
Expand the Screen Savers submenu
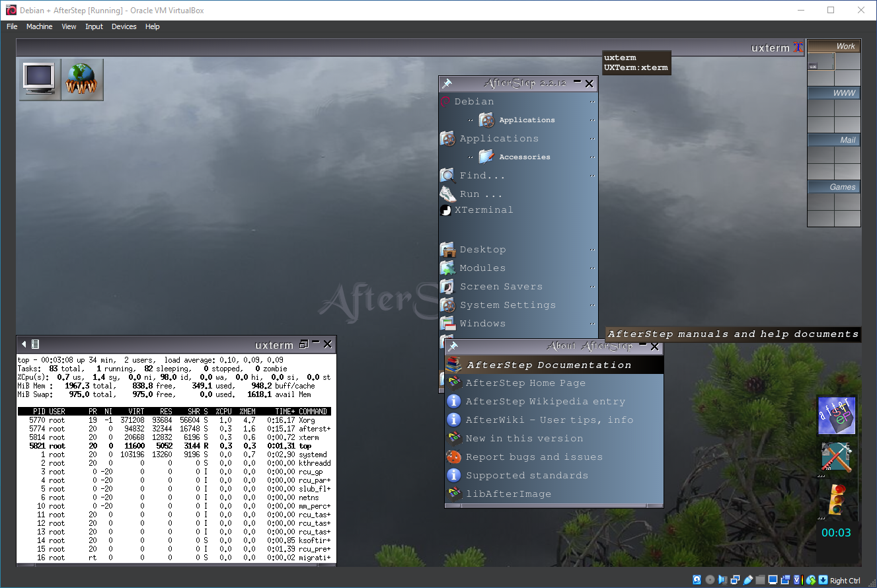coord(501,287)
